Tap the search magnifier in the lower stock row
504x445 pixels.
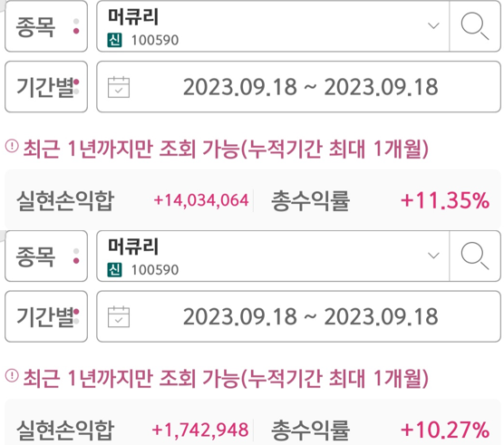[475, 256]
